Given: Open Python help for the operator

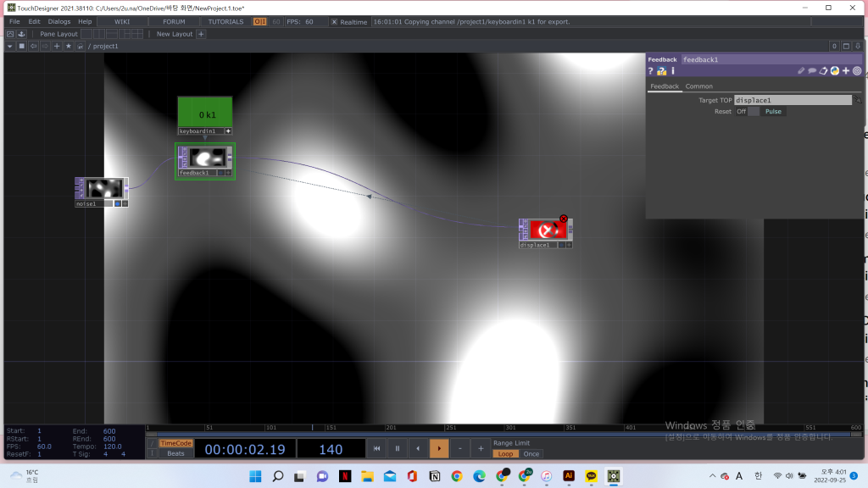Looking at the screenshot, I should [x=661, y=71].
